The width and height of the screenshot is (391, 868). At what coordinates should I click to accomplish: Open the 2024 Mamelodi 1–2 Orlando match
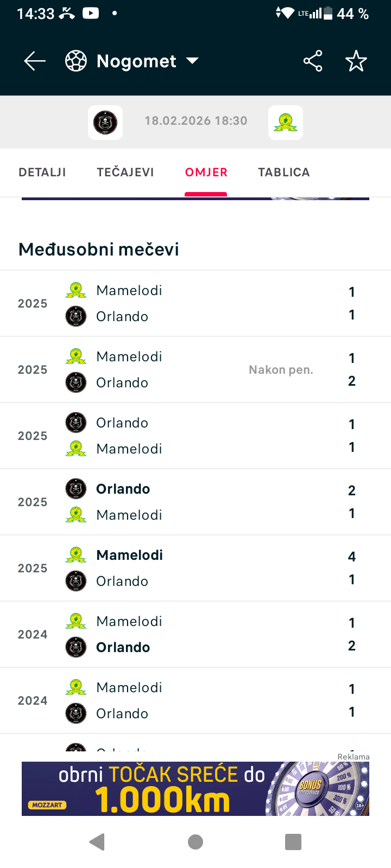(195, 635)
